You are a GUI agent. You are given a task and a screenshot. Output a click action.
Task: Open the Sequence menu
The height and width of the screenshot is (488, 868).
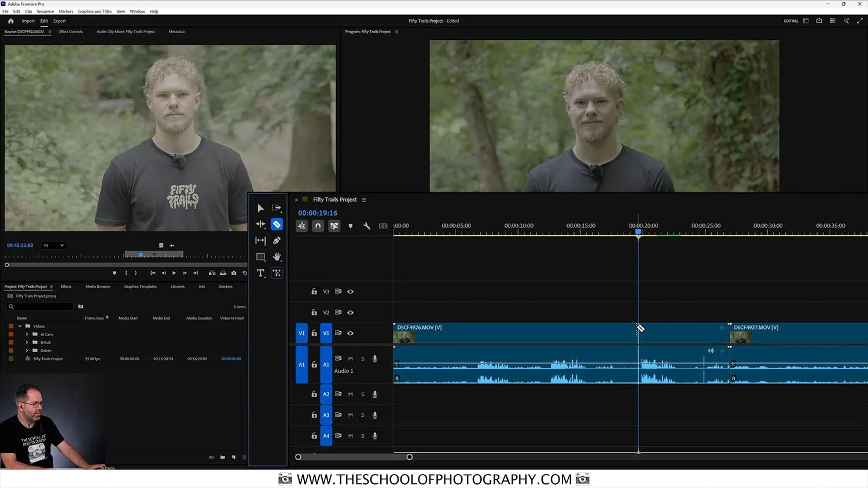click(x=45, y=11)
